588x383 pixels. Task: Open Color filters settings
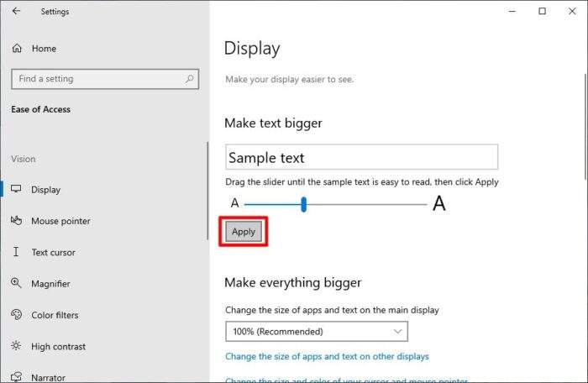coord(55,315)
